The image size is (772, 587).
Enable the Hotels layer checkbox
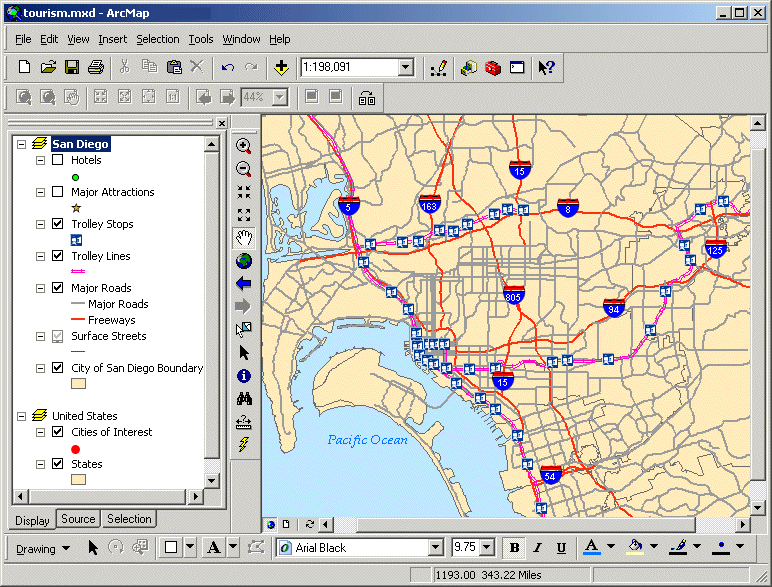pos(58,160)
